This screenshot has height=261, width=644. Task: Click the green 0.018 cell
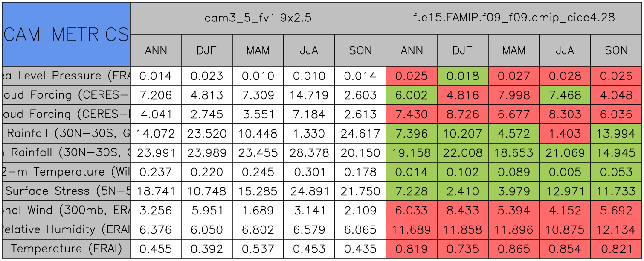pos(463,76)
